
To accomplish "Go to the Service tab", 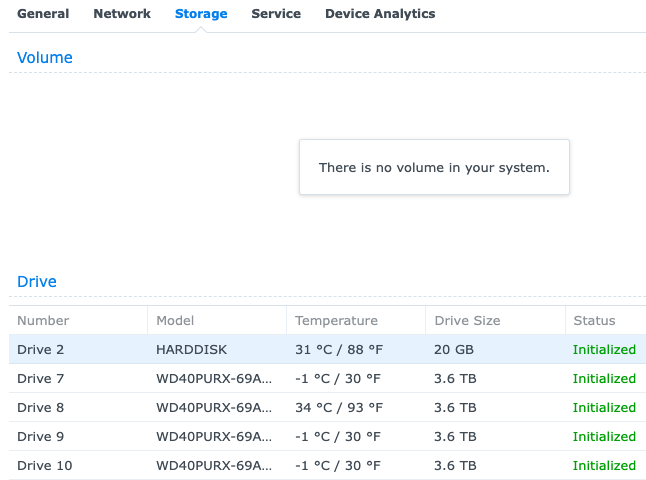I will tap(276, 14).
